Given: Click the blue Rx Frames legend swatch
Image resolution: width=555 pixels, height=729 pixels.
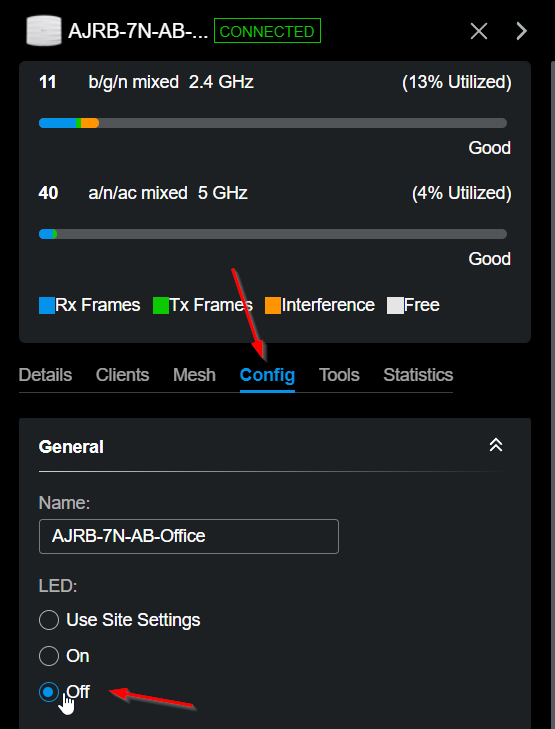Looking at the screenshot, I should pyautogui.click(x=47, y=305).
